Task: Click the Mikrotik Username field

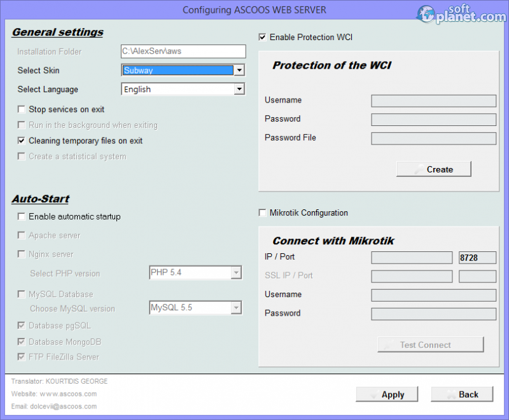Action: (434, 295)
